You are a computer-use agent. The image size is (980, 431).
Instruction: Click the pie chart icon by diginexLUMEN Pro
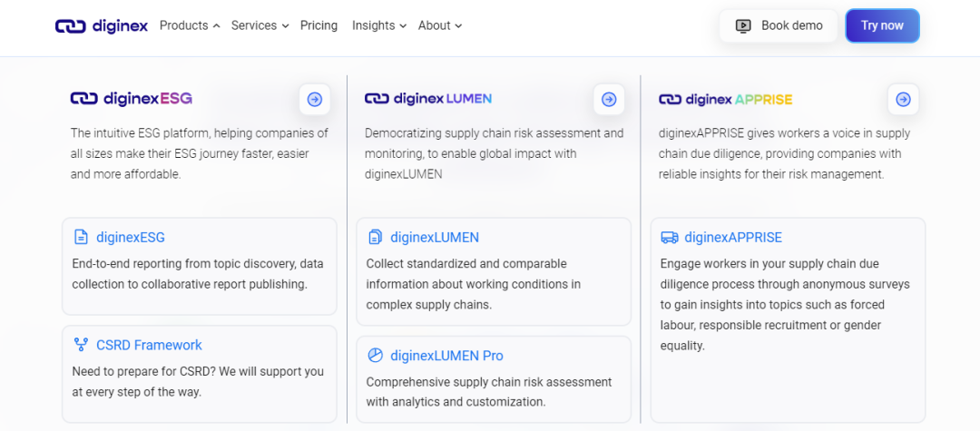pos(375,356)
